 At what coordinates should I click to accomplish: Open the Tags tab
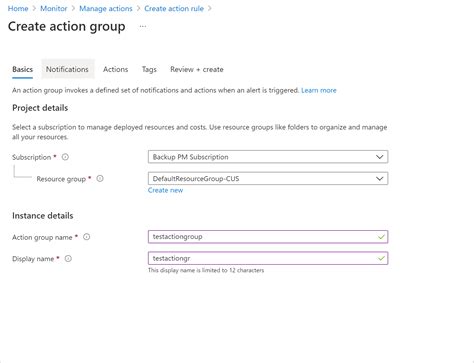[149, 69]
